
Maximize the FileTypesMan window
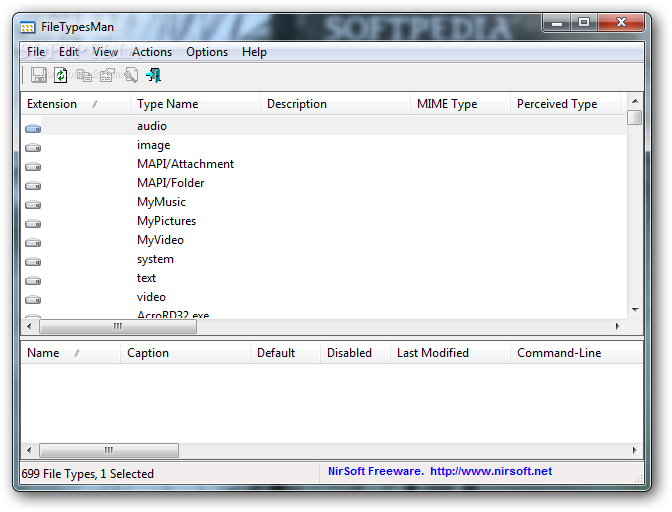point(584,22)
